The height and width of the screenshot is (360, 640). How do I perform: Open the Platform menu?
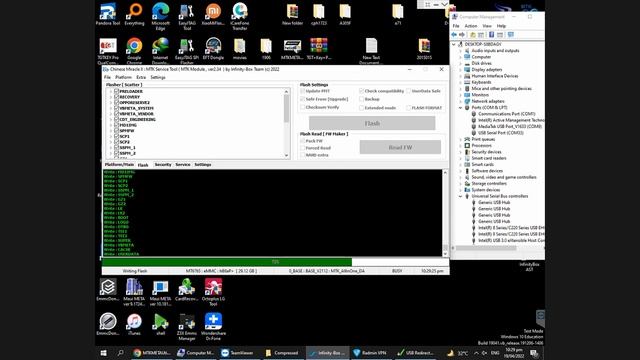[123, 77]
